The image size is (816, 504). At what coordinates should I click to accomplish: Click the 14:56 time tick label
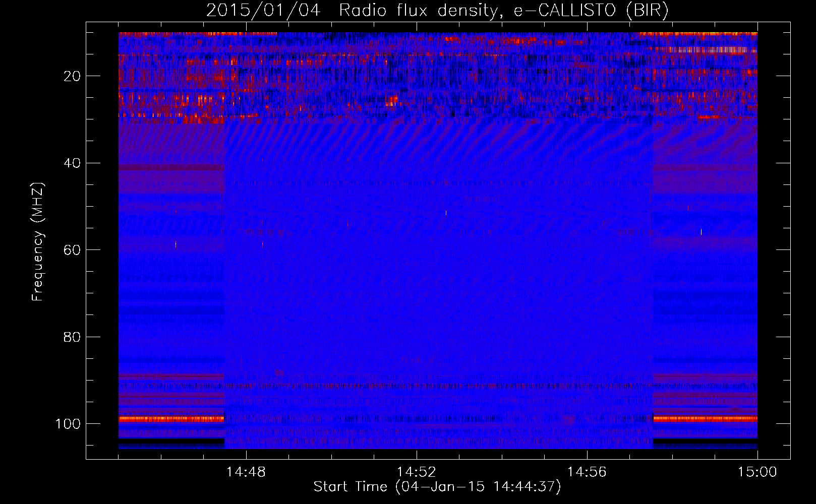tap(587, 472)
